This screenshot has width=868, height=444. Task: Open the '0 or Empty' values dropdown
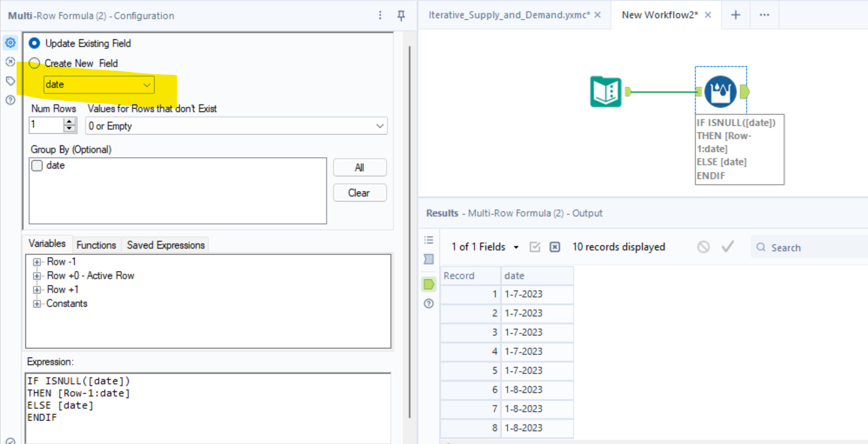380,126
